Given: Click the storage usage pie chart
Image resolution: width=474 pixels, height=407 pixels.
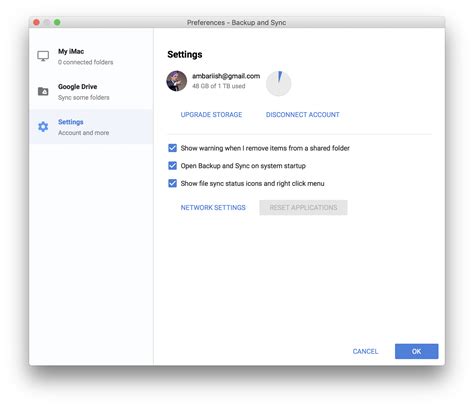Looking at the screenshot, I should [x=279, y=83].
